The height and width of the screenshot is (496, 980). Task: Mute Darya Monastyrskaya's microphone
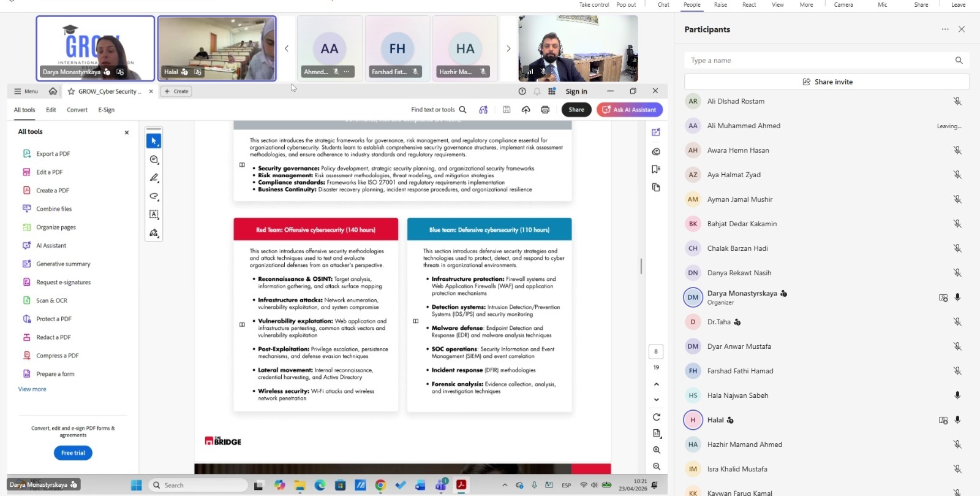pos(957,297)
